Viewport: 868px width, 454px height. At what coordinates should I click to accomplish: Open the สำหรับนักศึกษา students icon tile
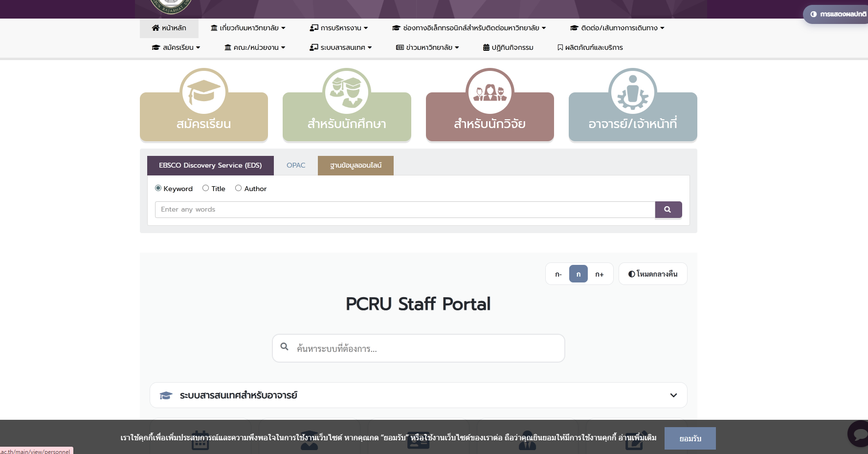pos(347,92)
